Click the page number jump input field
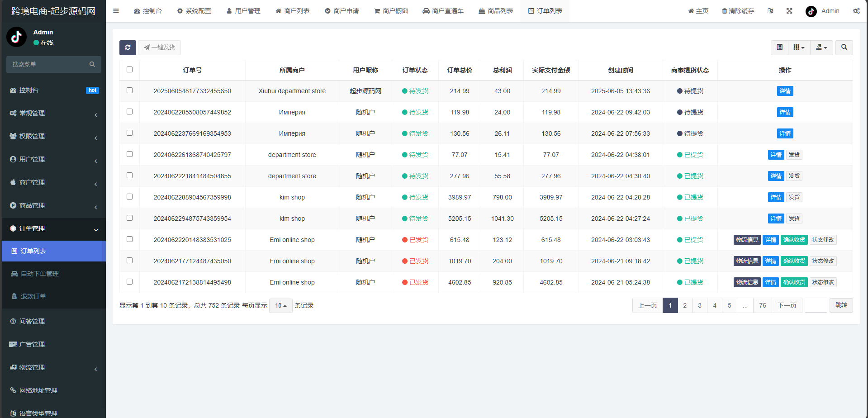Screen dimensions: 868x418 click(816, 305)
